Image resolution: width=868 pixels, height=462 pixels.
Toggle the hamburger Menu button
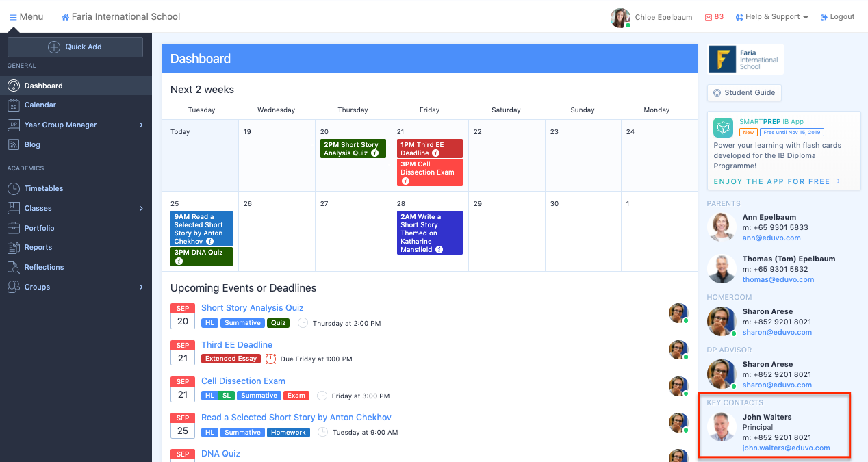(27, 17)
